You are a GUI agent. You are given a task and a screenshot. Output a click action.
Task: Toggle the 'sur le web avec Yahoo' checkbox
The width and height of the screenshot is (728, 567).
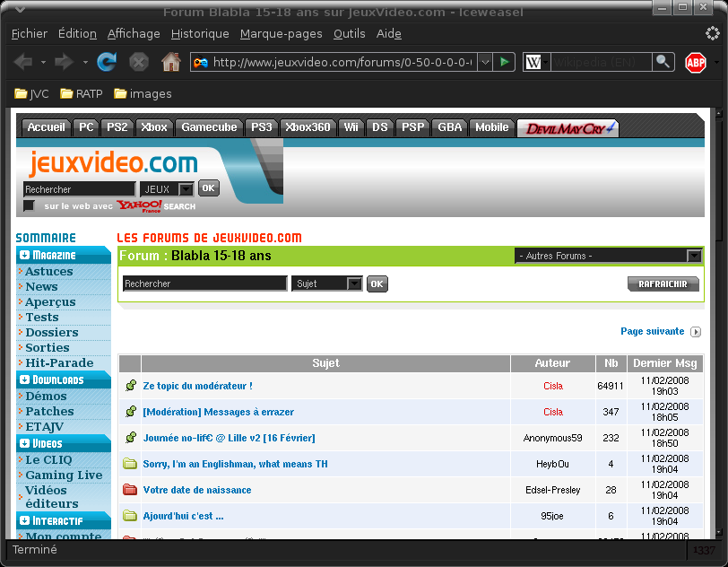tap(29, 205)
